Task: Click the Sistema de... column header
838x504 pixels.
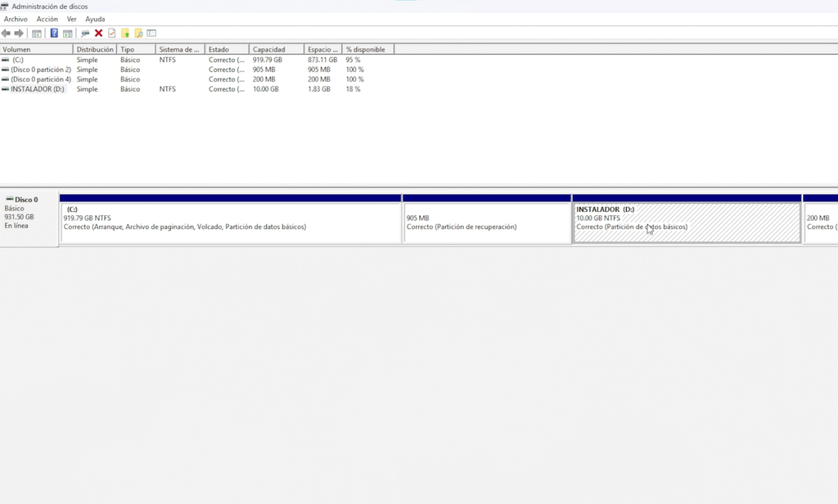Action: pos(181,49)
